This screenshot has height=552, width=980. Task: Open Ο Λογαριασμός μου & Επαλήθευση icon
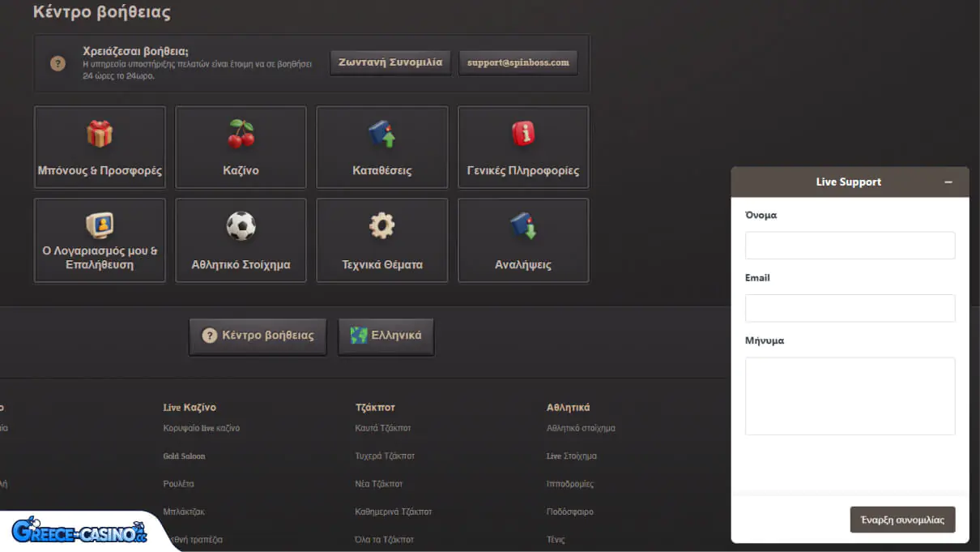click(100, 225)
